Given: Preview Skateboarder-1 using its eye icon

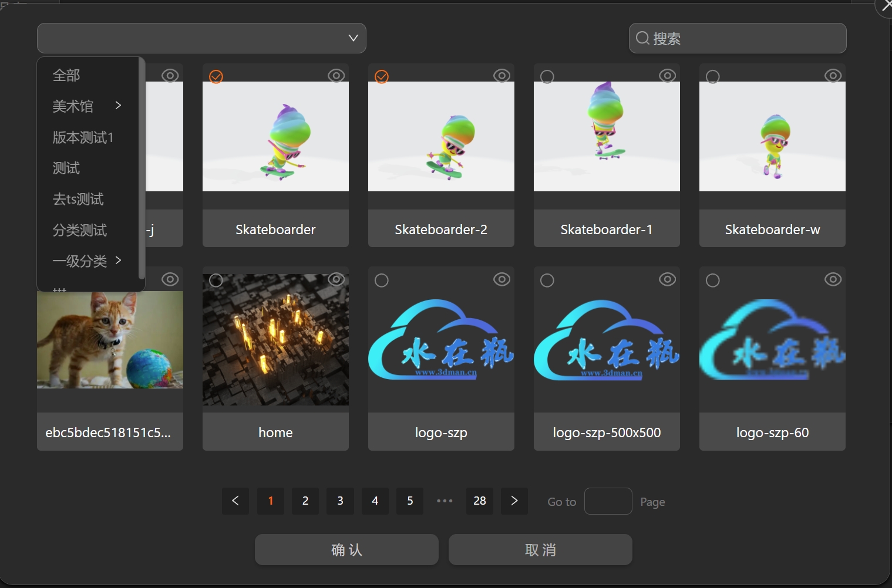Looking at the screenshot, I should (x=667, y=75).
